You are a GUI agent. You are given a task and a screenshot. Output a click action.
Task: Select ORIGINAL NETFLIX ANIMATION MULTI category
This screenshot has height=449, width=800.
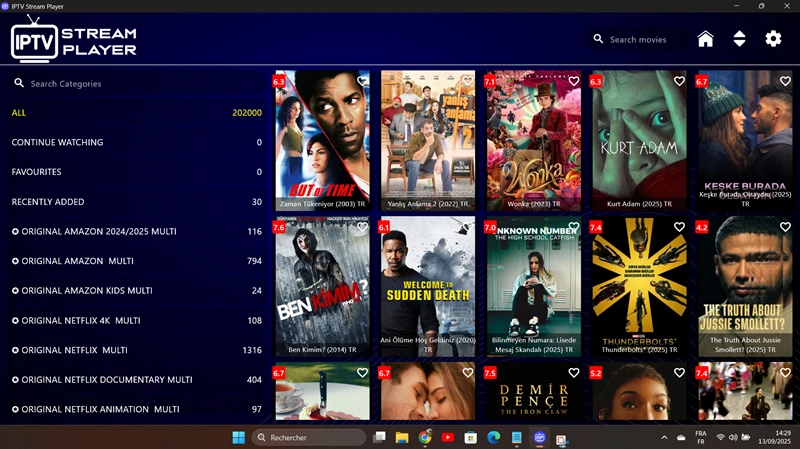pyautogui.click(x=137, y=409)
